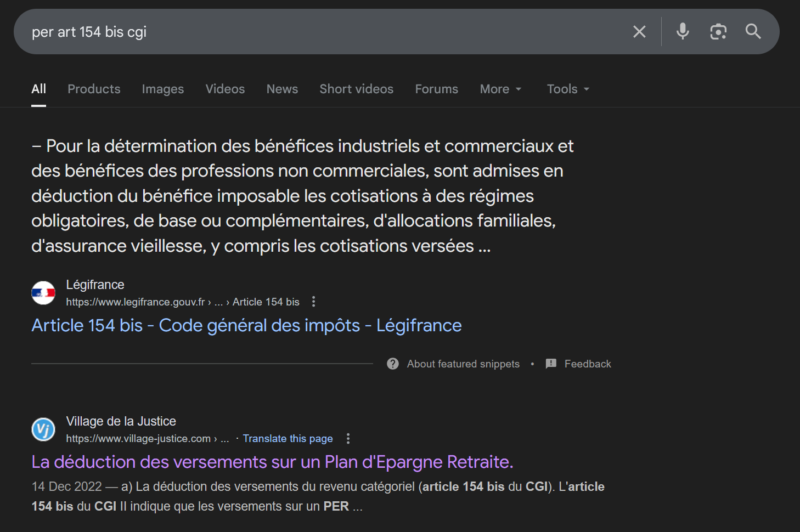Go to the Forums tab

coord(436,89)
